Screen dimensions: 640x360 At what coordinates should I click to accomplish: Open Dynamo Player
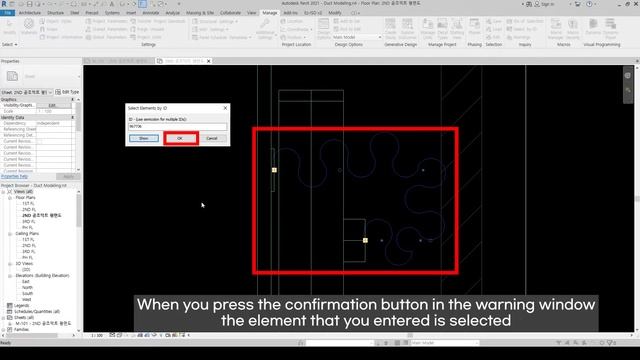(611, 29)
